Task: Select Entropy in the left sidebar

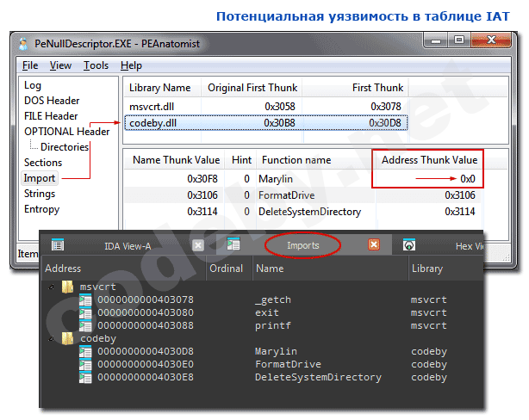Action: [x=41, y=209]
